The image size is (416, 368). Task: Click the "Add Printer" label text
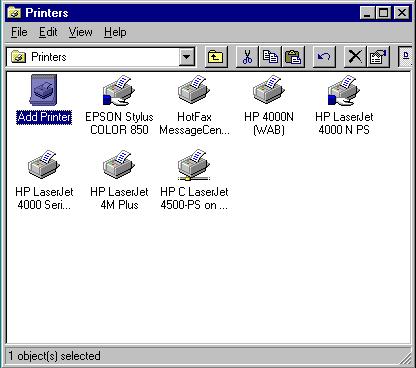click(44, 117)
